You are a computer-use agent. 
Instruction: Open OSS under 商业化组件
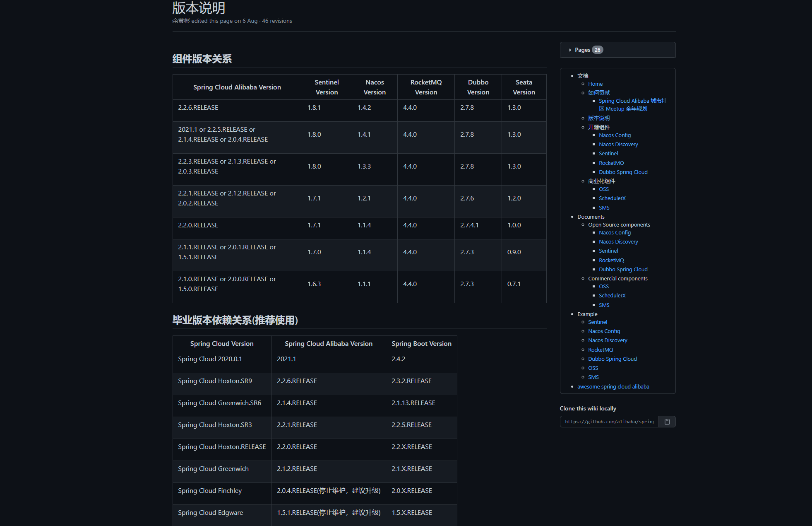click(604, 189)
